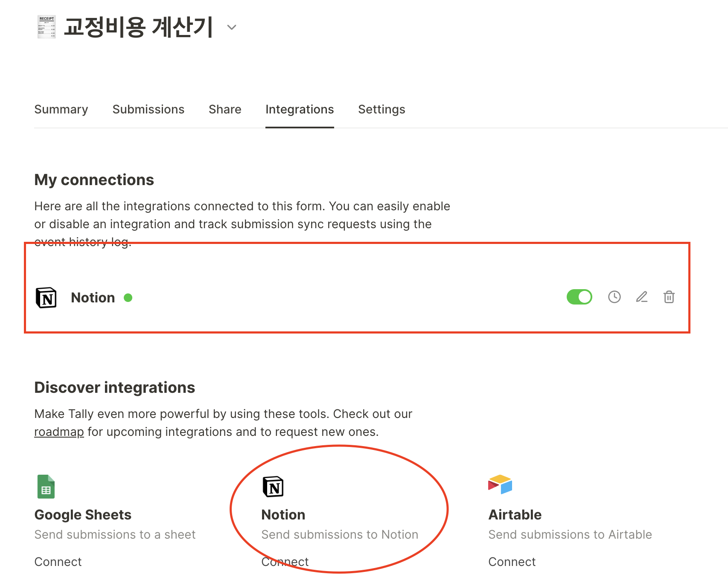
Task: Click the Google Sheets icon
Action: [46, 487]
